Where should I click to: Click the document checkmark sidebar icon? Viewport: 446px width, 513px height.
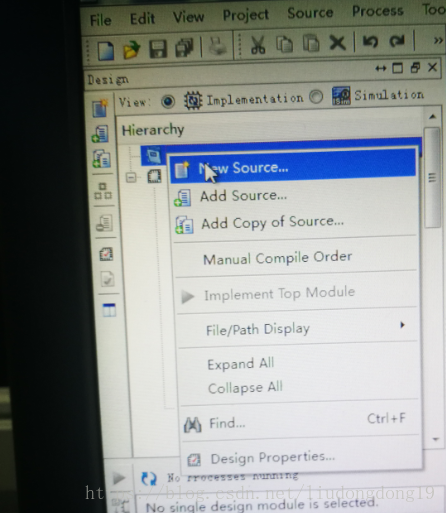(x=107, y=279)
